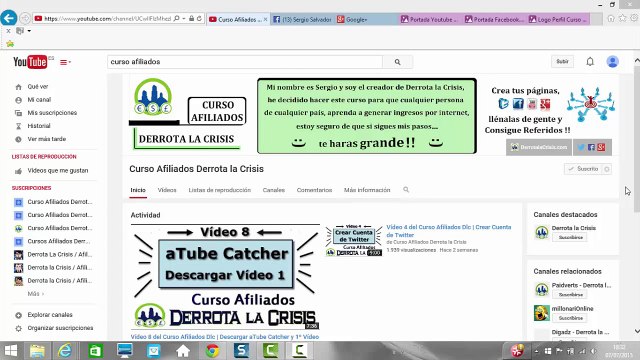Click the lock security icon in the address bar

click(191, 18)
